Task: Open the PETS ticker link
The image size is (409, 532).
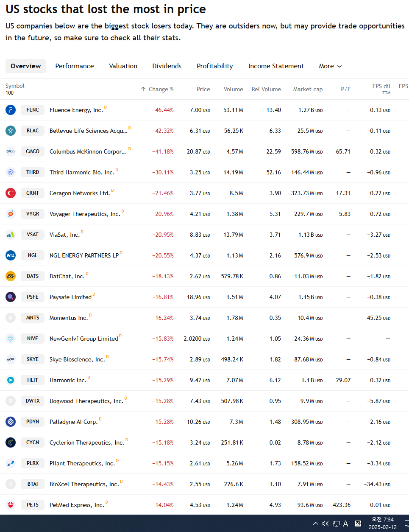Action: pyautogui.click(x=33, y=505)
